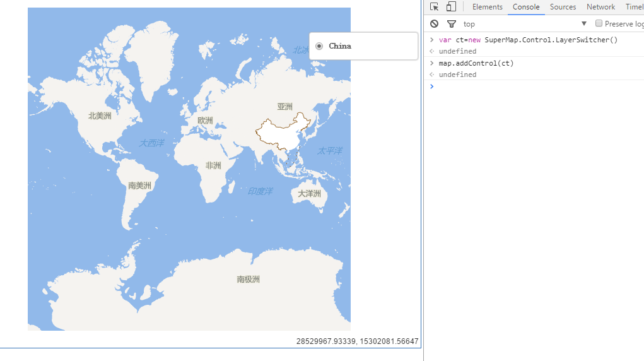644x361 pixels.
Task: Open the partially visible Timeline tab
Action: pyautogui.click(x=634, y=7)
